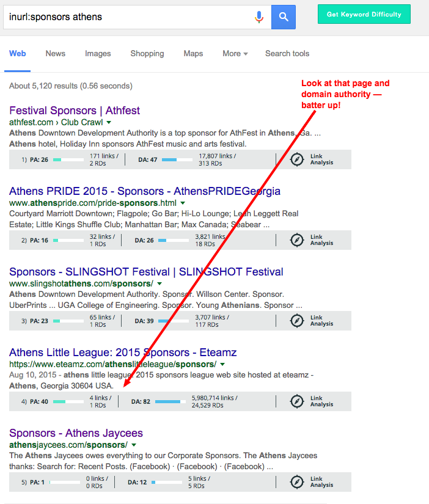Click DA: 82 progress bar for Eteamz
The height and width of the screenshot is (504, 429).
tap(170, 402)
